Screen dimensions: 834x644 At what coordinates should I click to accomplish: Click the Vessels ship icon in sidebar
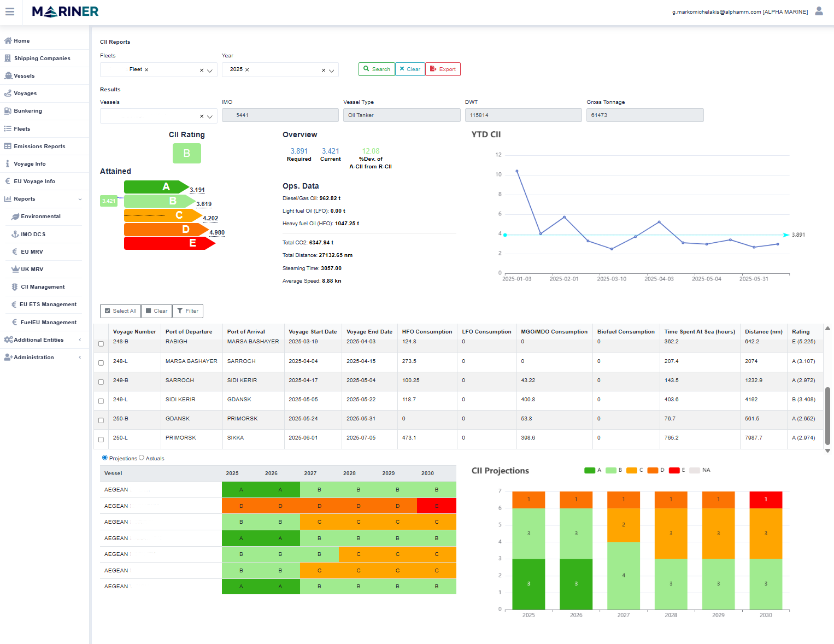tap(8, 76)
